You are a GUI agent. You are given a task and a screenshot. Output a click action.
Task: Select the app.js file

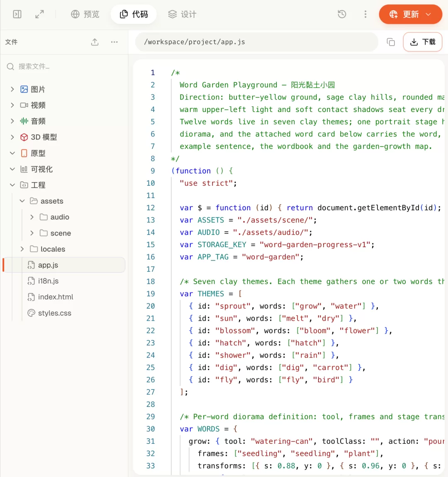[64, 265]
